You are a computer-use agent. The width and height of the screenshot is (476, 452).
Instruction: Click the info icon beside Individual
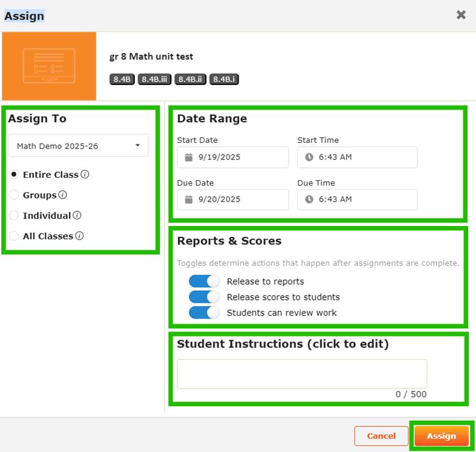click(x=77, y=216)
